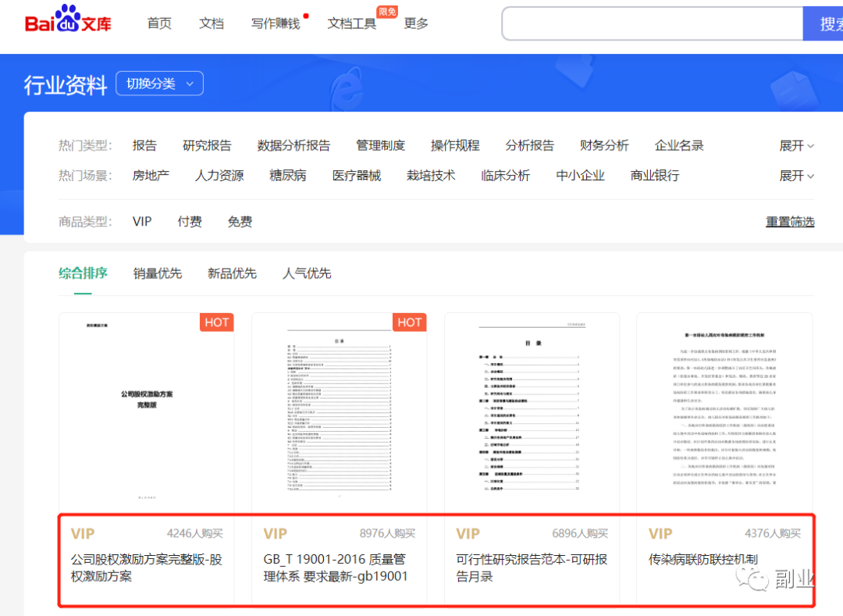The image size is (843, 616).
Task: Focus the search input box
Action: 652,23
